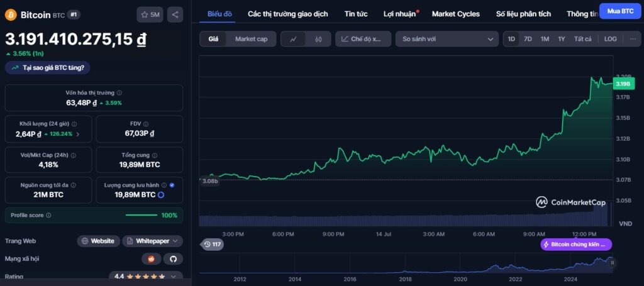The width and height of the screenshot is (644, 286).
Task: Click the VND currency label on chart
Action: coord(625,224)
